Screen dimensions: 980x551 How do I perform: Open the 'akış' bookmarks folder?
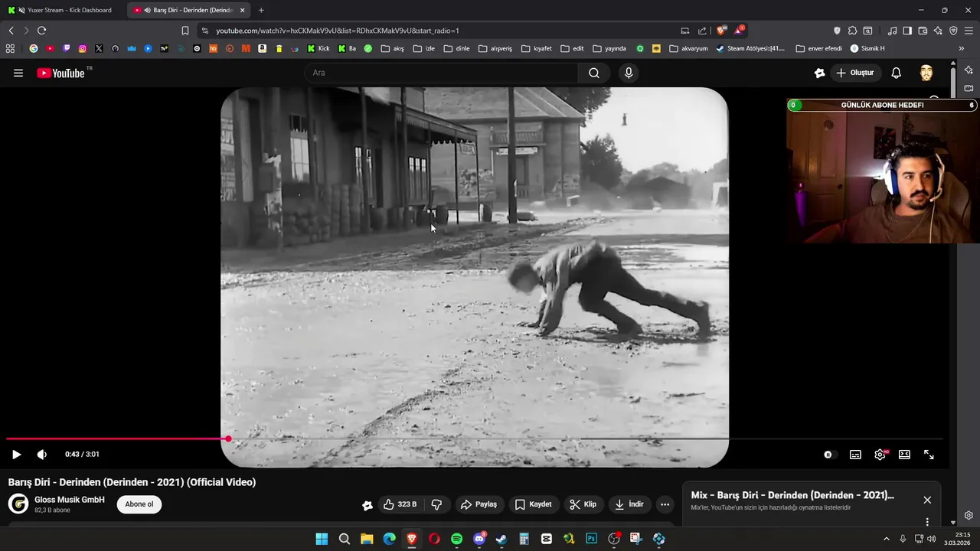[391, 48]
